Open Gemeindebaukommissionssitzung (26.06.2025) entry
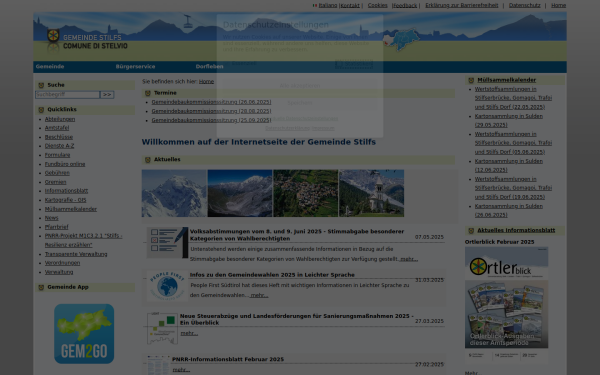Viewport: 600px width, 375px height. [x=211, y=102]
